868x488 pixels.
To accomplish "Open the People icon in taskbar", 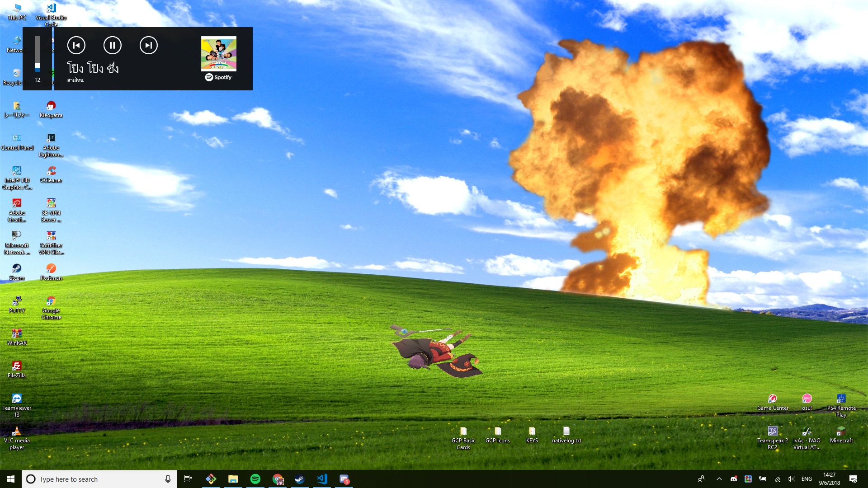I will coord(701,479).
